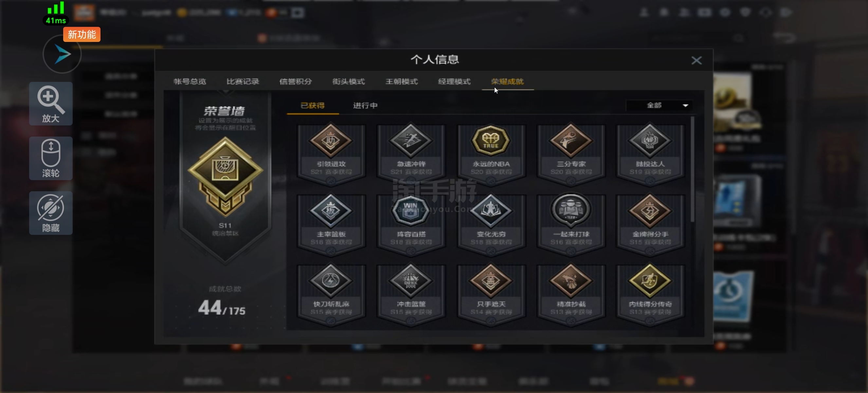Screen dimensions: 868x393
Task: Select the 引领进攻 achievement badge
Action: [x=331, y=153]
